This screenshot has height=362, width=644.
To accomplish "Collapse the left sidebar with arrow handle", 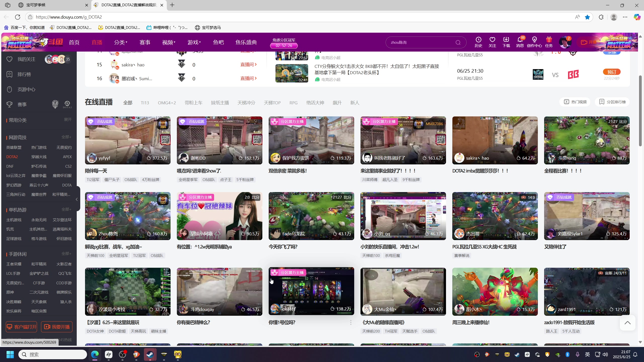I will [77, 199].
